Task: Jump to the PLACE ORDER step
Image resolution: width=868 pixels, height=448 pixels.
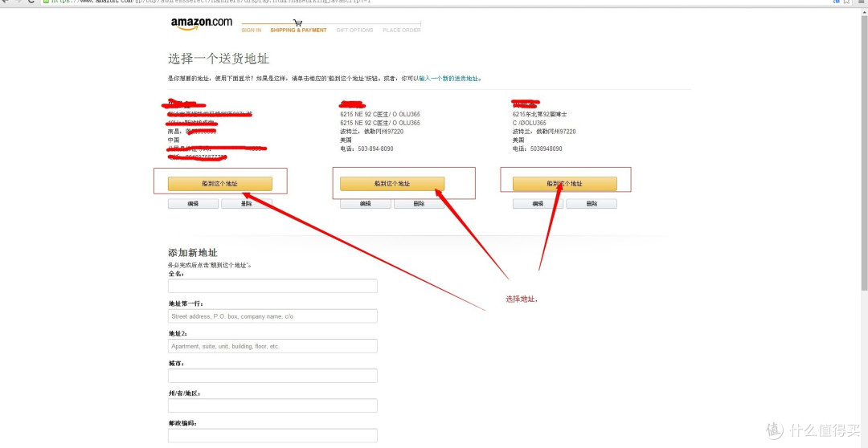Action: (402, 31)
